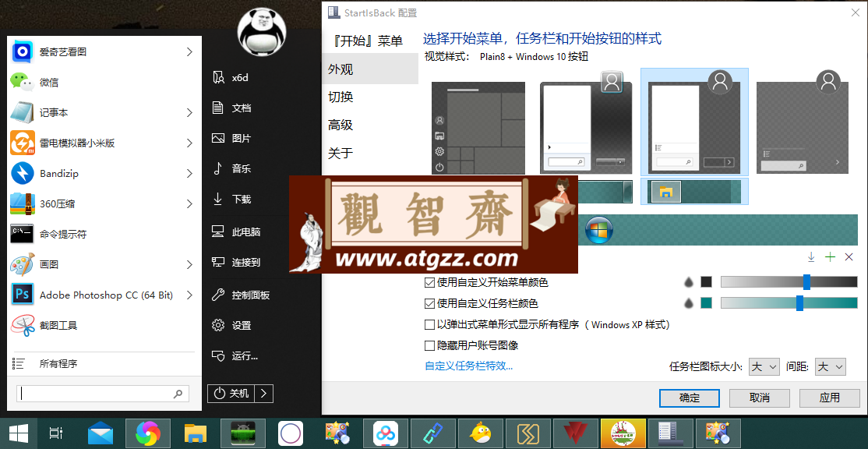868x449 pixels.
Task: Click the X remove icon beside the green plus
Action: click(849, 257)
